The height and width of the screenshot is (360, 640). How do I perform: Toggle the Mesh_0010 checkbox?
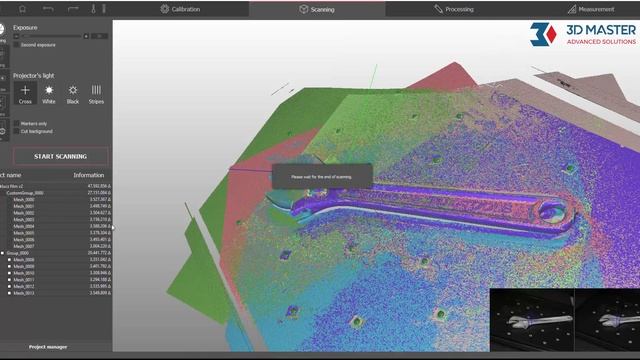[9, 273]
